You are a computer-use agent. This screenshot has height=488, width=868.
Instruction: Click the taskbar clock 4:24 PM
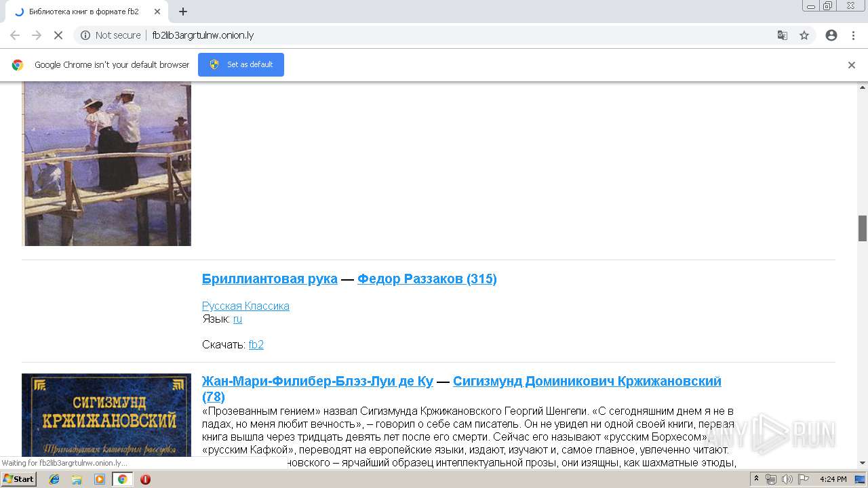[833, 479]
